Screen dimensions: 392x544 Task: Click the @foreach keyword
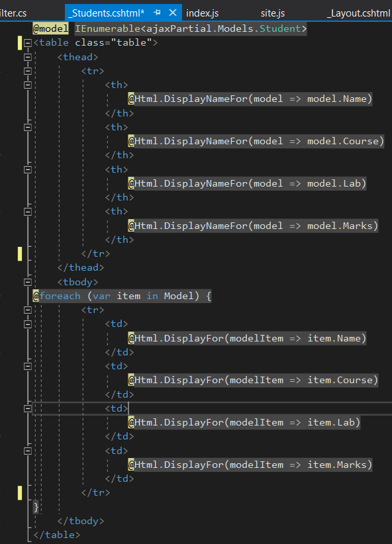pos(56,296)
